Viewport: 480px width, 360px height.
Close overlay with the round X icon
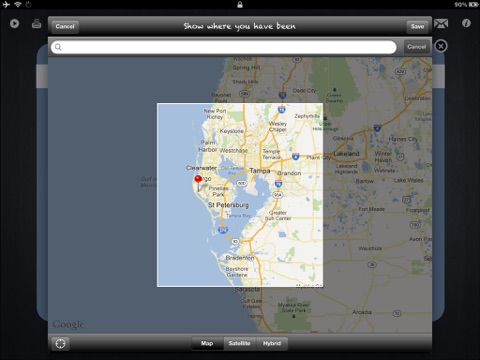pyautogui.click(x=441, y=46)
